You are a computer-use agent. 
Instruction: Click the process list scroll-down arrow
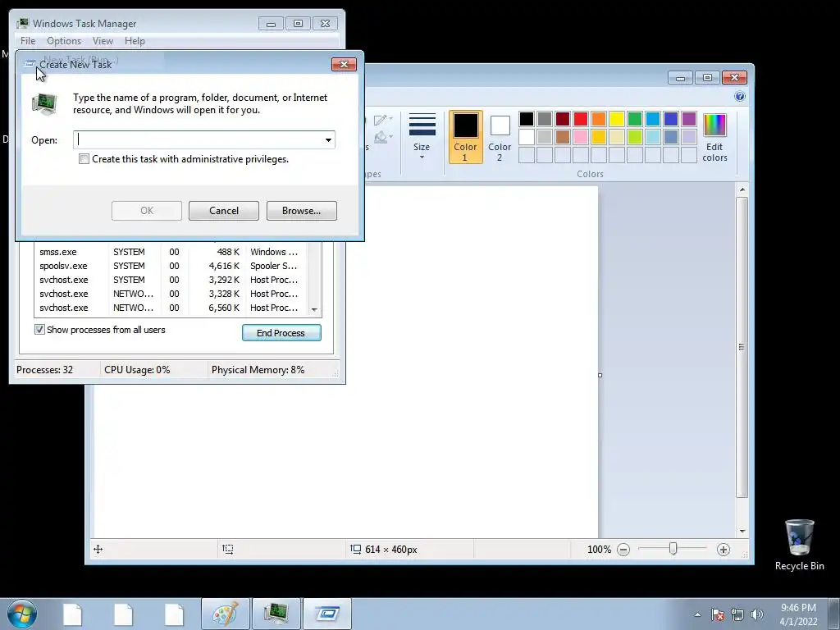[314, 309]
